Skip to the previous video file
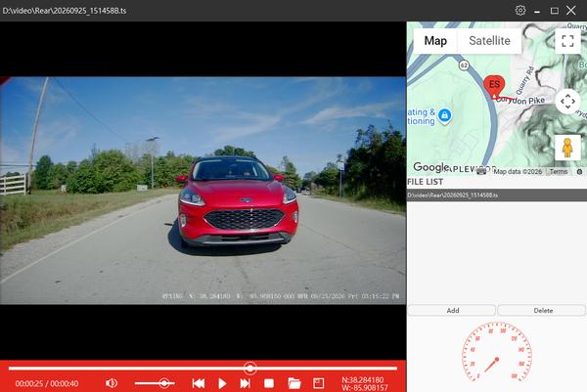587x392 pixels. 199,383
